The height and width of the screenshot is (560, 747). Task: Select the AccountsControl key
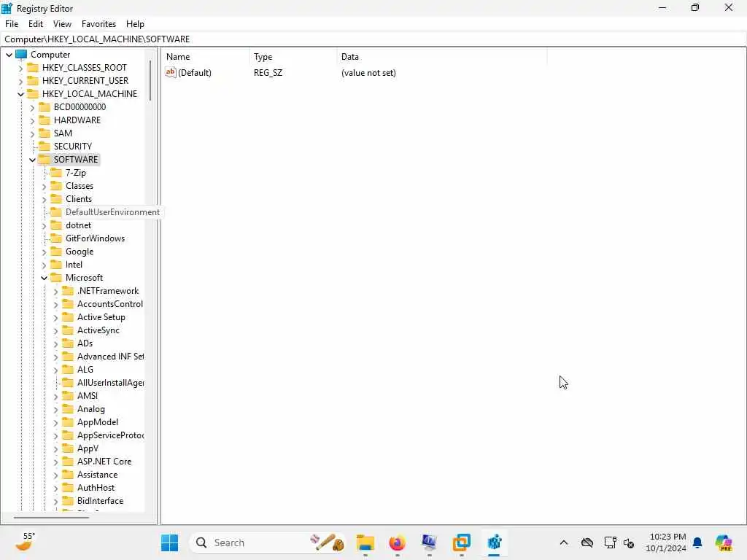pyautogui.click(x=110, y=304)
